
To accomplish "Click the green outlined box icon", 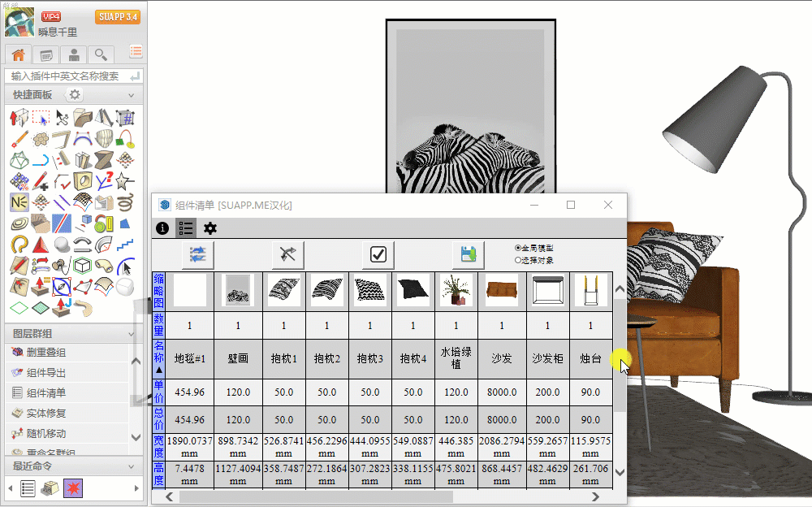I will point(83,266).
